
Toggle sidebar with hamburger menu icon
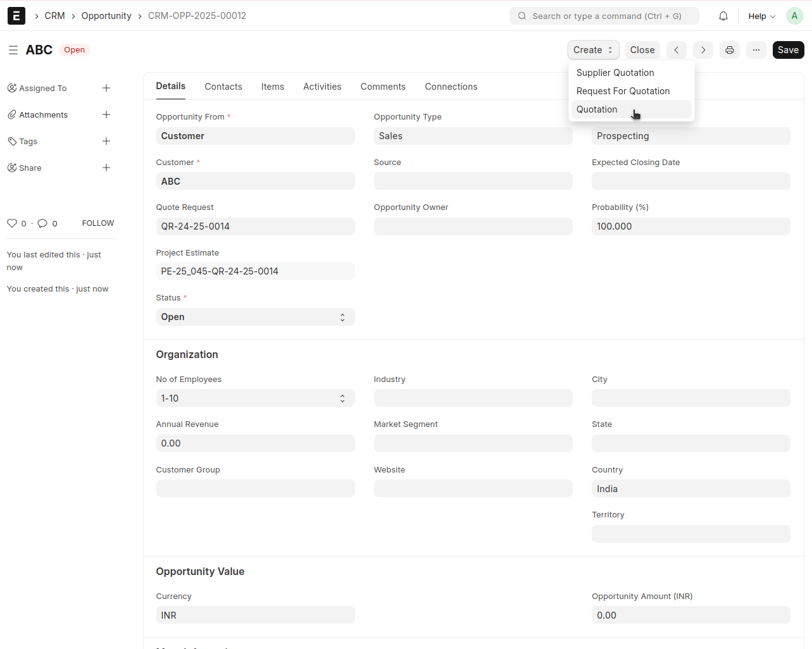[x=13, y=50]
